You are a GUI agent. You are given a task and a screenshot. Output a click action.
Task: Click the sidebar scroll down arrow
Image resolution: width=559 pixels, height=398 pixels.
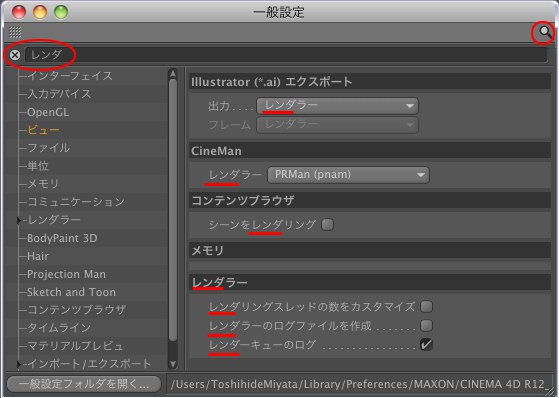tap(173, 364)
